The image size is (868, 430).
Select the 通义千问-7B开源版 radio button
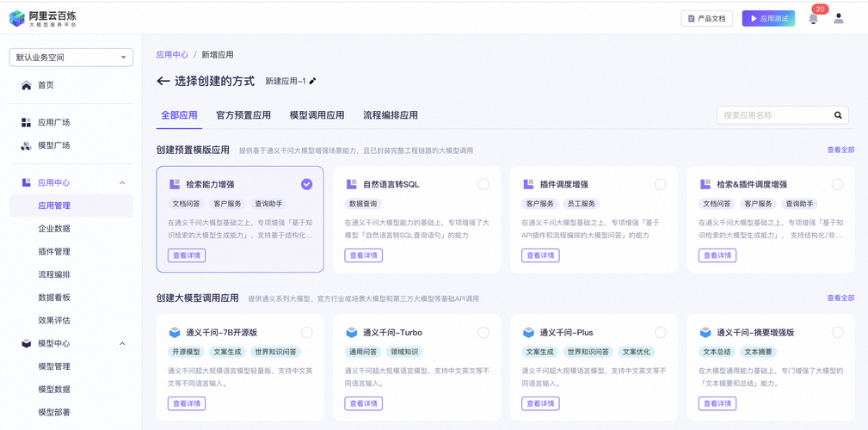coord(306,332)
